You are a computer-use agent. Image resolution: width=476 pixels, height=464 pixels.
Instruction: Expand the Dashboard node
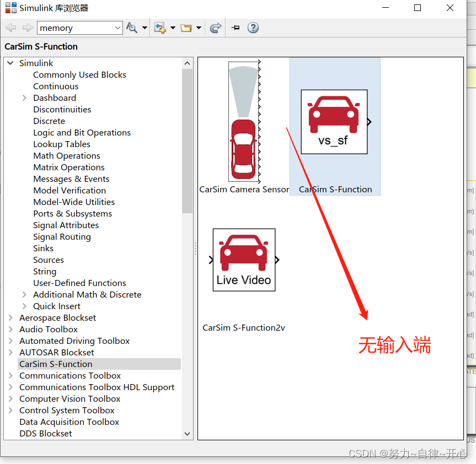point(25,98)
